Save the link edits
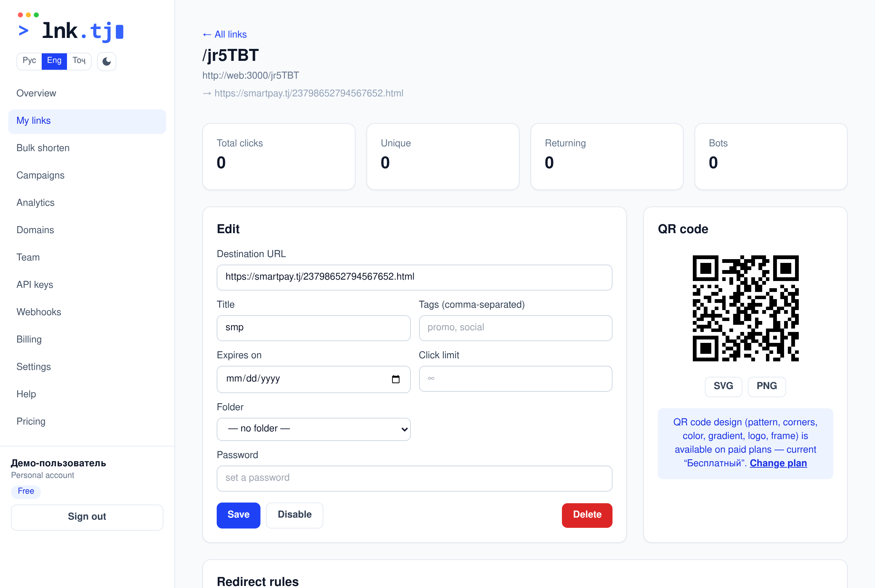Image resolution: width=875 pixels, height=588 pixels. [239, 515]
